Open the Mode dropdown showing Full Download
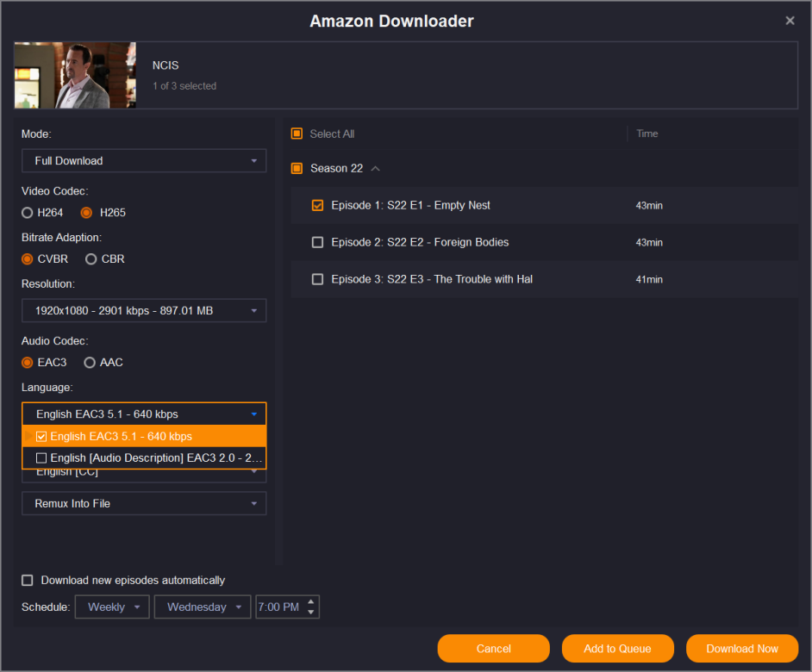 coord(144,161)
